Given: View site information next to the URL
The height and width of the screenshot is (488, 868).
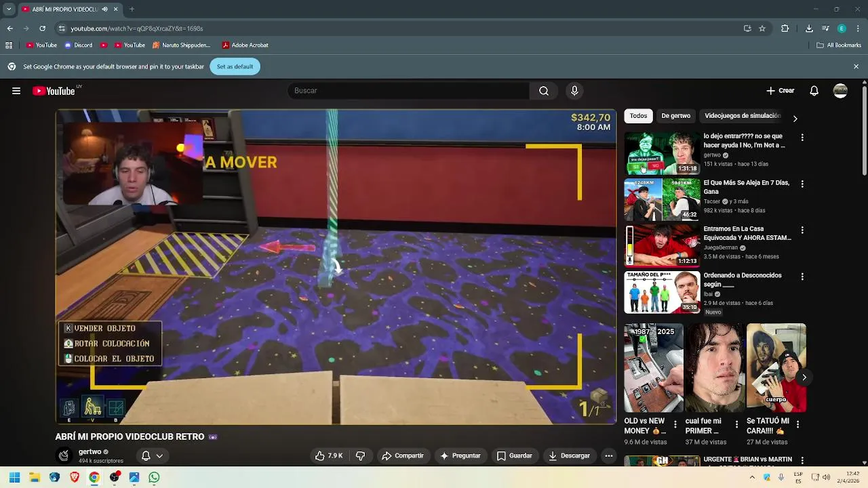Looking at the screenshot, I should (62, 28).
